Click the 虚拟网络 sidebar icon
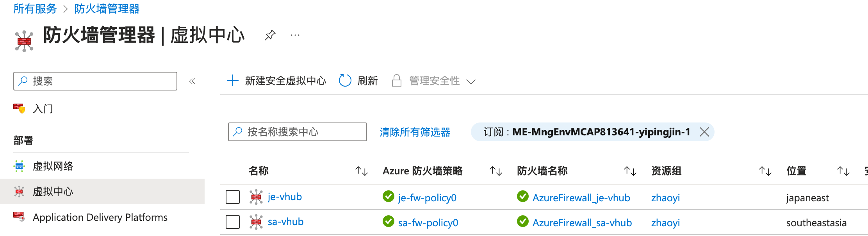 pyautogui.click(x=19, y=166)
